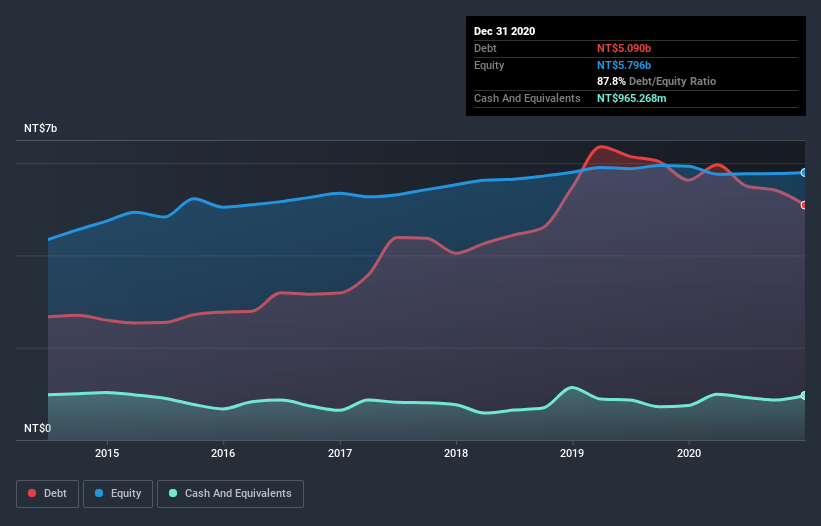Click the 2020 x-axis label
This screenshot has height=526, width=821.
689,453
